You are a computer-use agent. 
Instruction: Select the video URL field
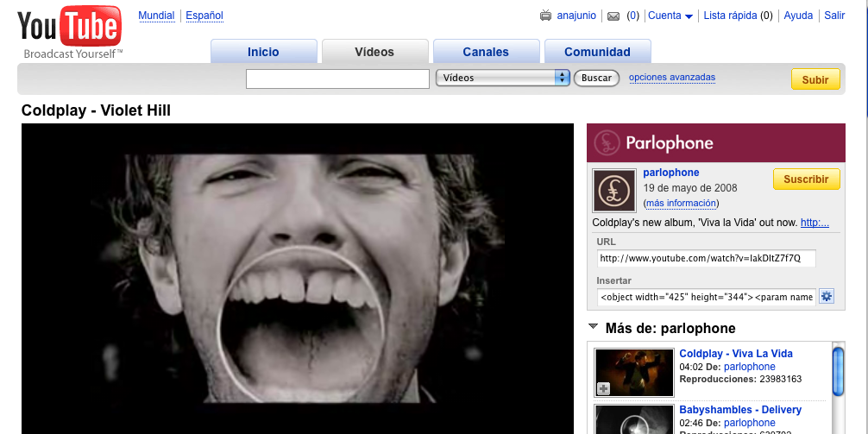click(x=707, y=259)
